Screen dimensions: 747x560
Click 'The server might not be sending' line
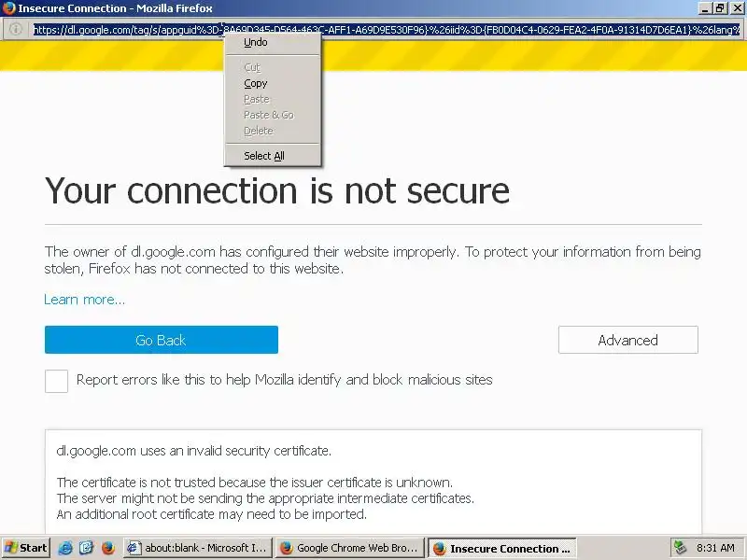pyautogui.click(x=265, y=498)
